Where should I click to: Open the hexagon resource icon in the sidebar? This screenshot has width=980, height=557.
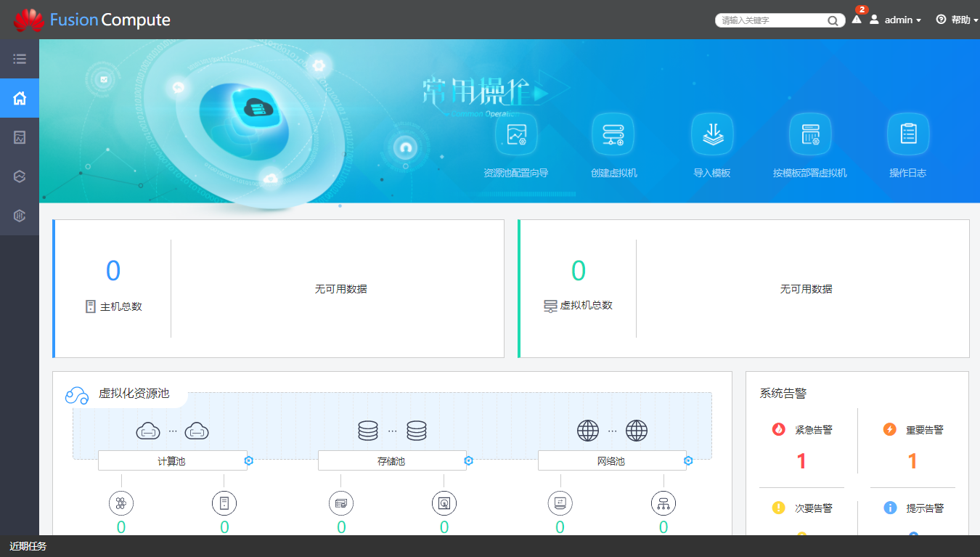coord(20,176)
